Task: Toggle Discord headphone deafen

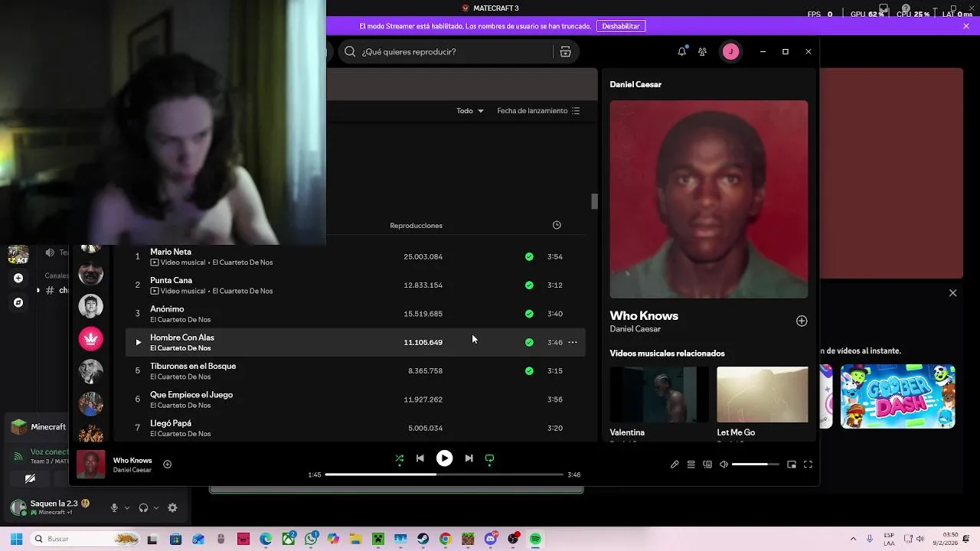Action: [143, 507]
